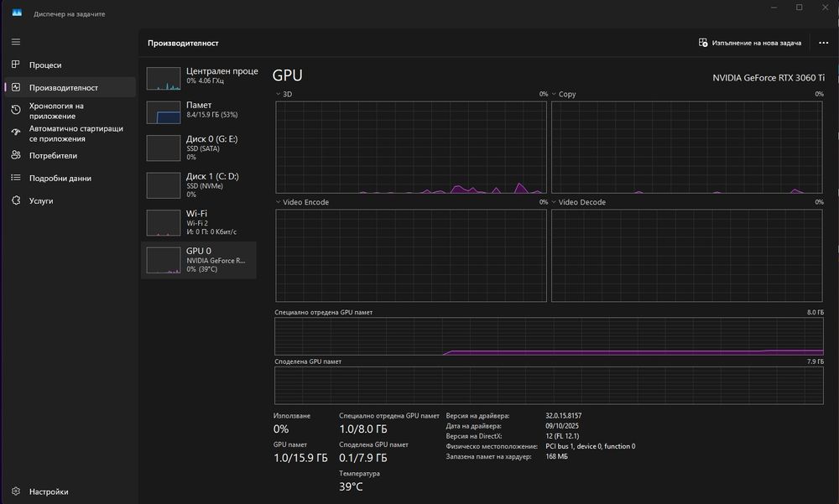839x504 pixels.
Task: Minimize the Task Manager window
Action: pos(774,8)
